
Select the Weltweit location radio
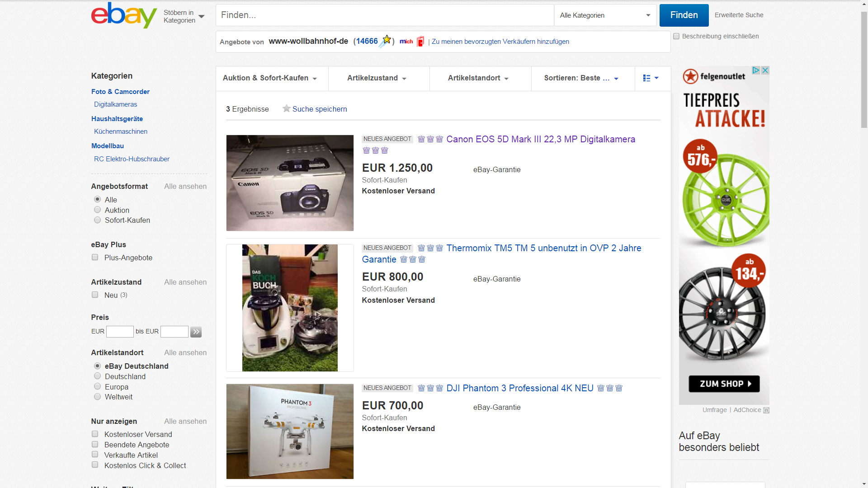97,397
